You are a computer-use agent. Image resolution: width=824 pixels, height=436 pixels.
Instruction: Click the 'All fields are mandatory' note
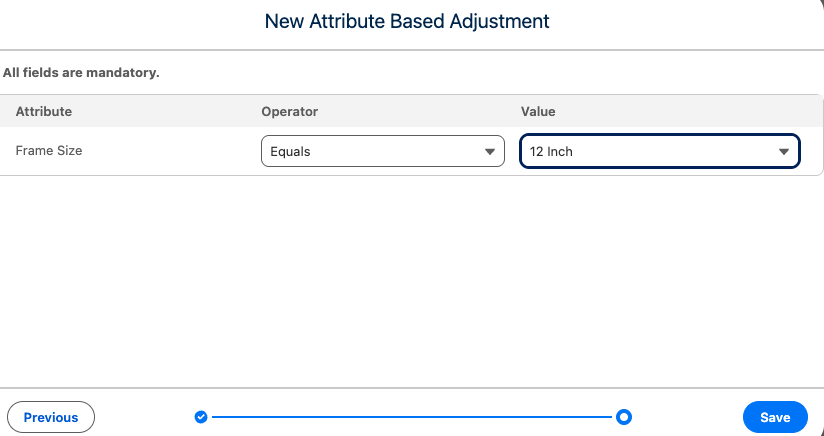(x=82, y=73)
